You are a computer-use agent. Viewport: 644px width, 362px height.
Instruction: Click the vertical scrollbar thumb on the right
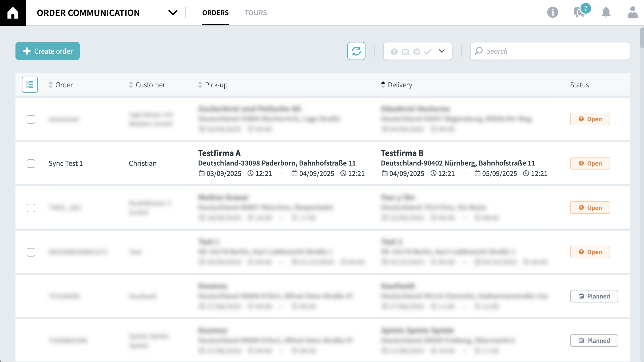coord(642,37)
